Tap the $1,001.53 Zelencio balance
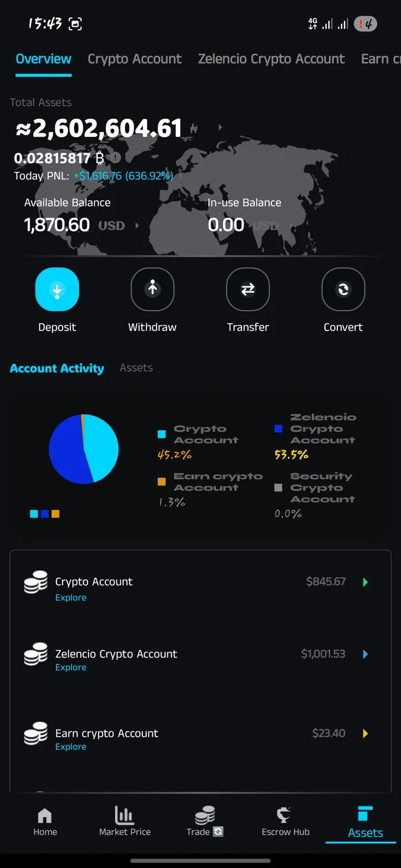 tap(323, 654)
